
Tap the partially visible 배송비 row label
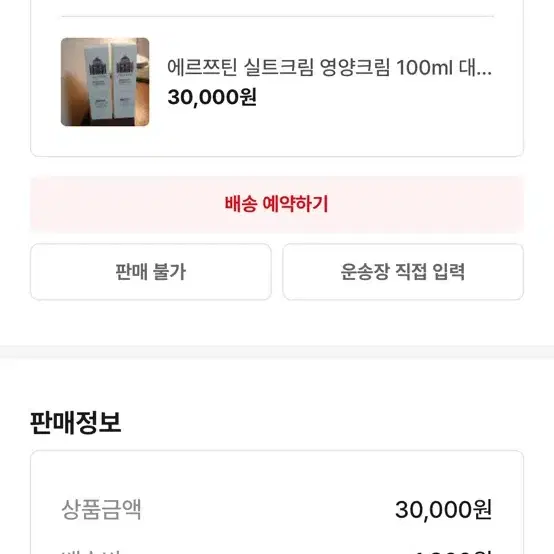(x=91, y=551)
